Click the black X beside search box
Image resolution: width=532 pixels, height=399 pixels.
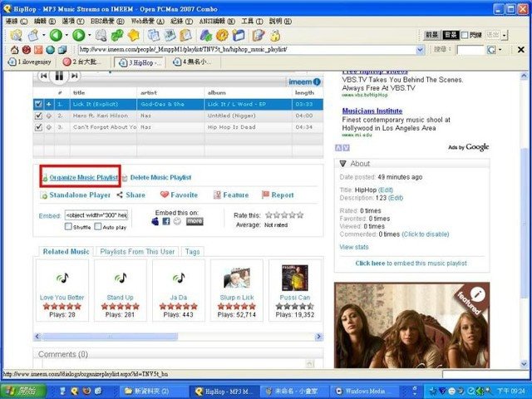click(x=521, y=50)
